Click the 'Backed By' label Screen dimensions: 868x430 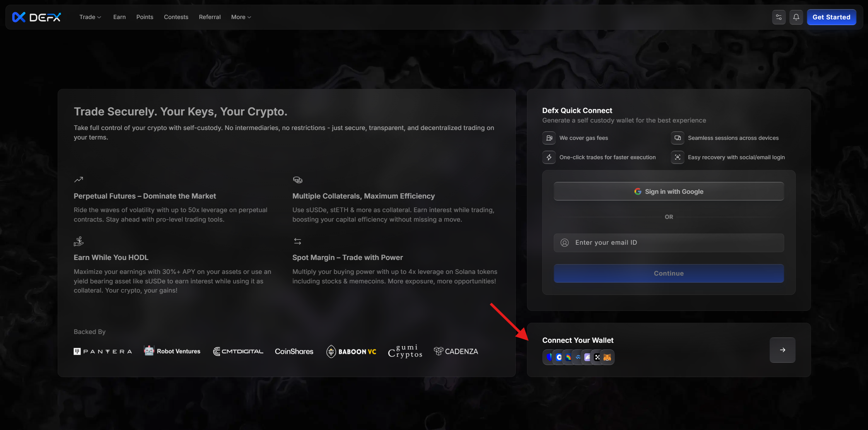pos(90,332)
